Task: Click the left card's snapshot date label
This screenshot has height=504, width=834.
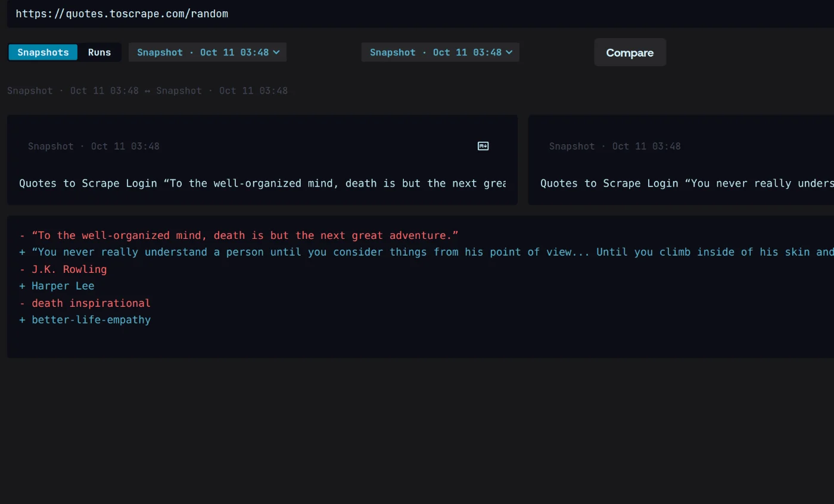Action: click(x=94, y=146)
